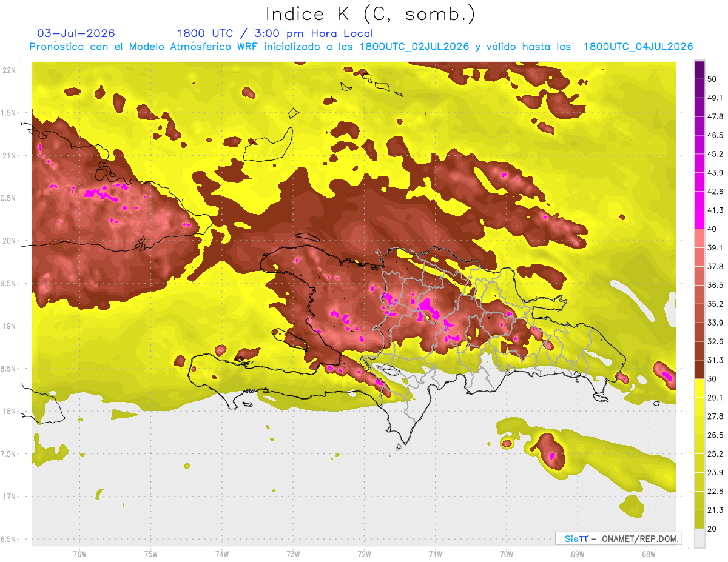Image resolution: width=728 pixels, height=562 pixels.
Task: Select the date label '03-Jul-2026'
Action: click(76, 33)
